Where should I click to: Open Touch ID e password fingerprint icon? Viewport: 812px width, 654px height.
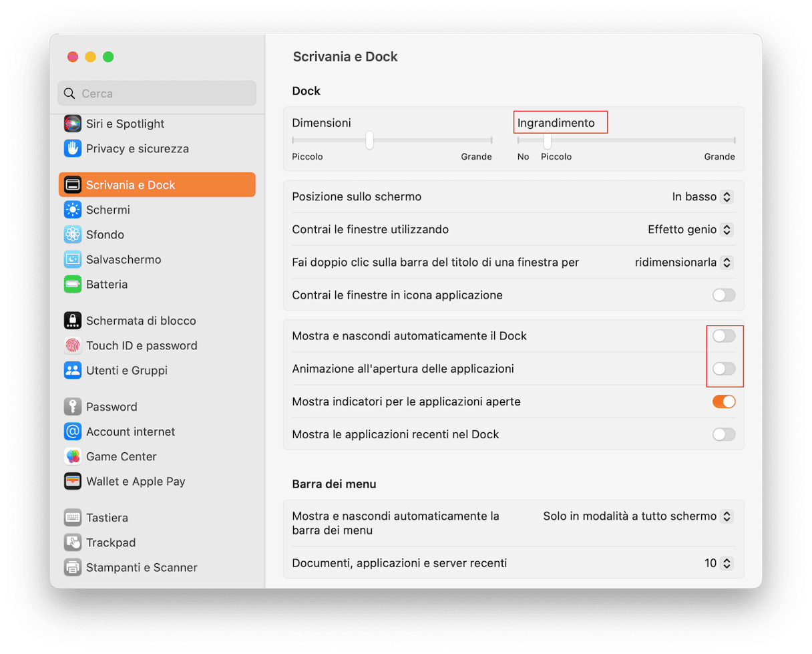pyautogui.click(x=73, y=345)
